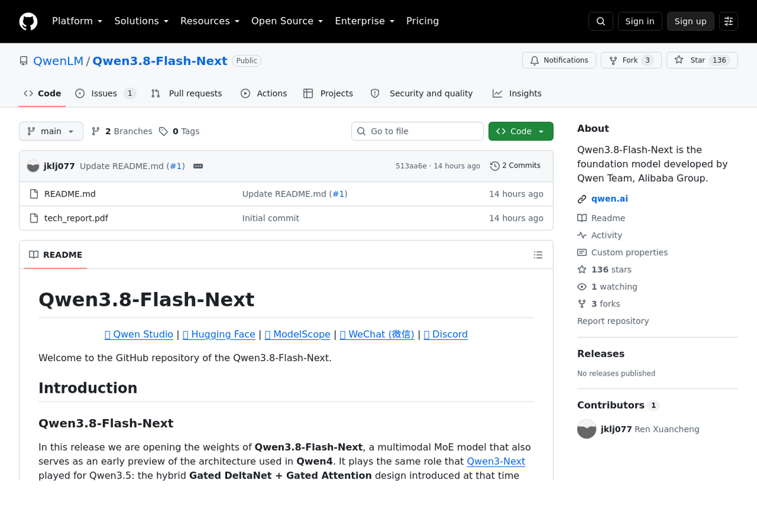Open commit hash 513aa6e
757x532 pixels.
(411, 166)
